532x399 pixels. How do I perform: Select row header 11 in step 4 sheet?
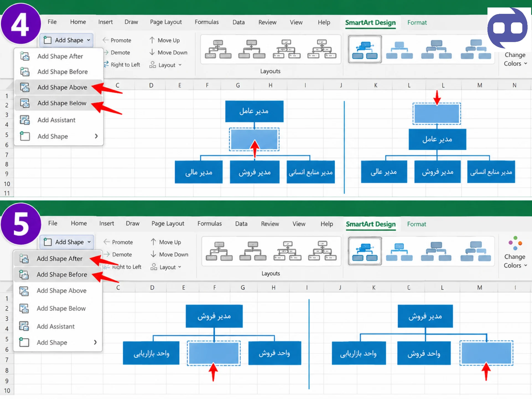pyautogui.click(x=7, y=193)
